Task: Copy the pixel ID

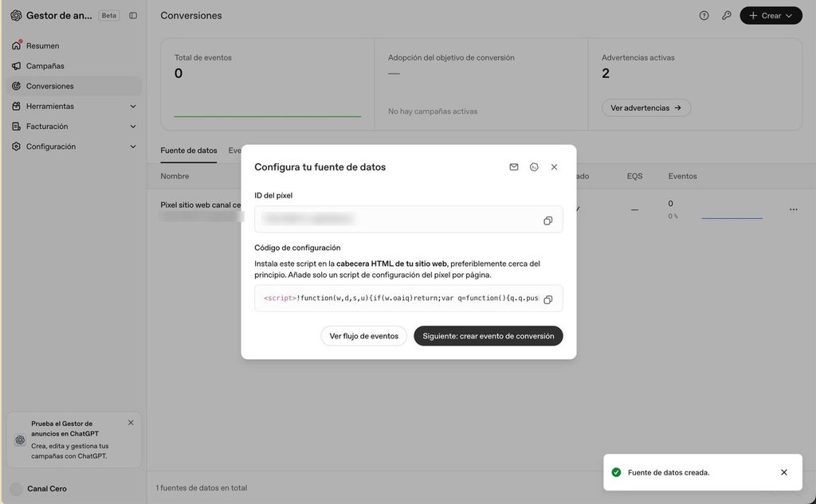Action: point(548,221)
